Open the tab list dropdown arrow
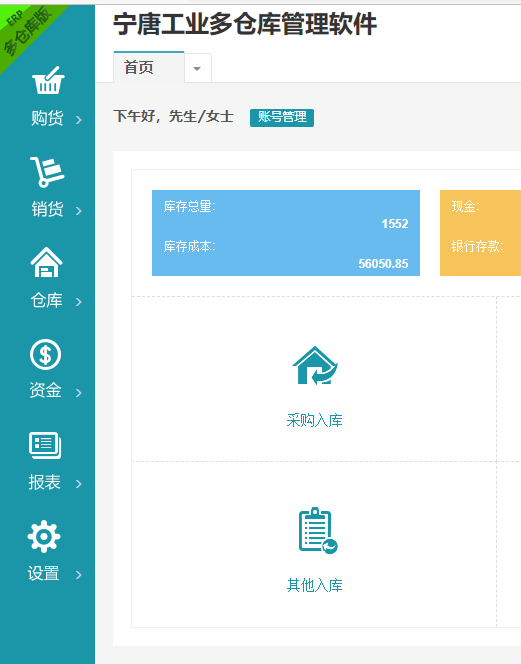This screenshot has width=521, height=664. [x=197, y=68]
